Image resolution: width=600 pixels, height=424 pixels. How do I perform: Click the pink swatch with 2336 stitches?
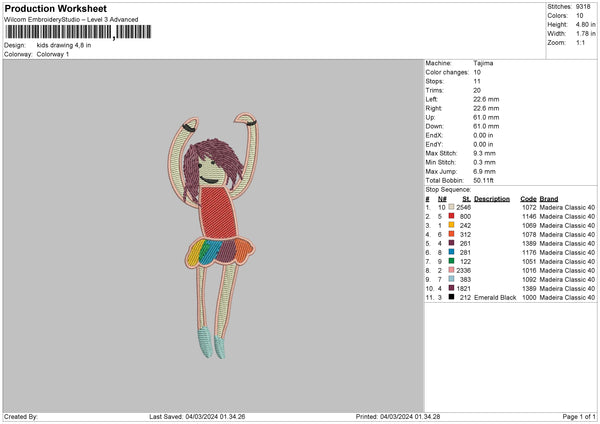coord(452,269)
